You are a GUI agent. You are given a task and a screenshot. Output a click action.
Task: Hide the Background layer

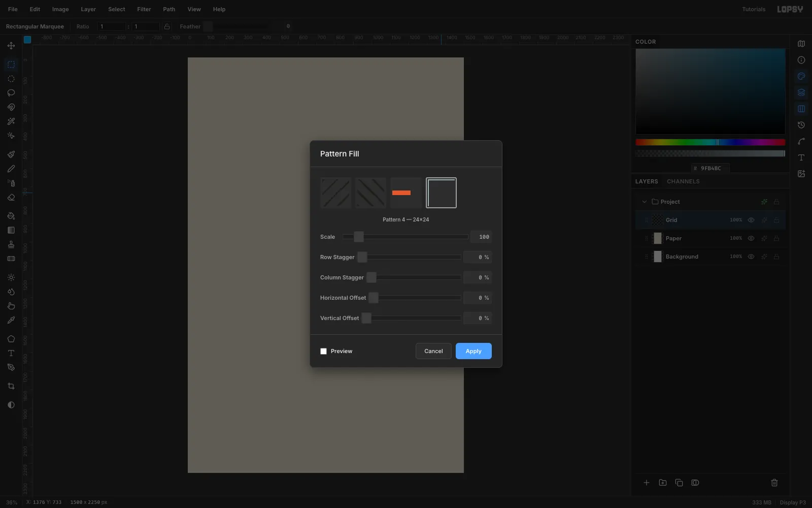click(x=751, y=257)
